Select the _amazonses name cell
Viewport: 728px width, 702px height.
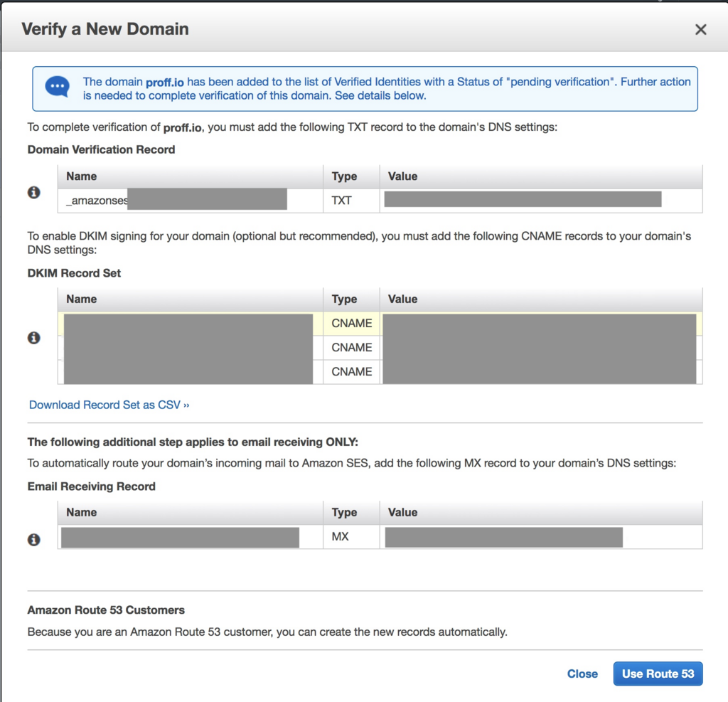click(191, 201)
